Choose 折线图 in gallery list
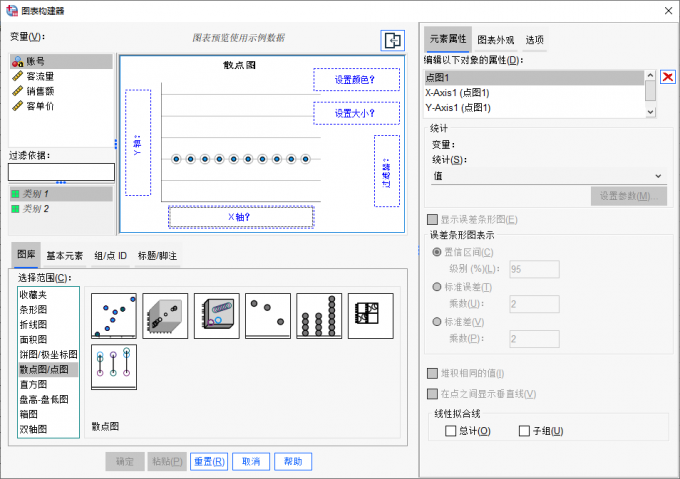 [48, 325]
